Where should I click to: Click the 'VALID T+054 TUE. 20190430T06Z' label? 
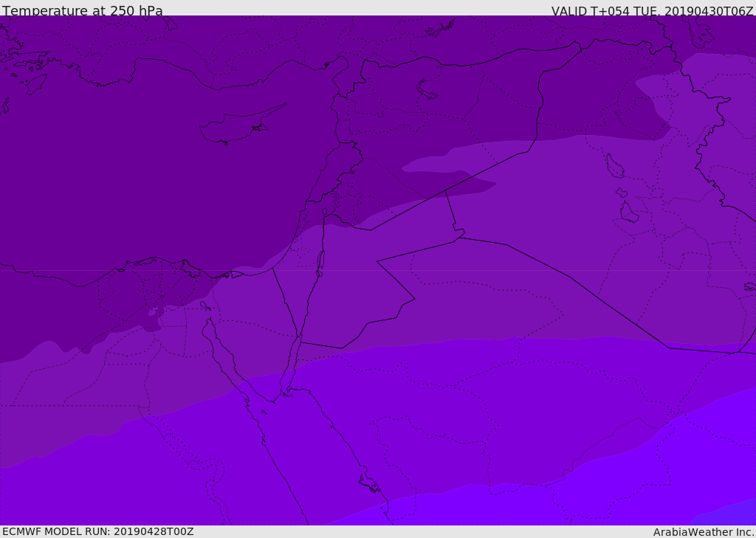coord(653,10)
